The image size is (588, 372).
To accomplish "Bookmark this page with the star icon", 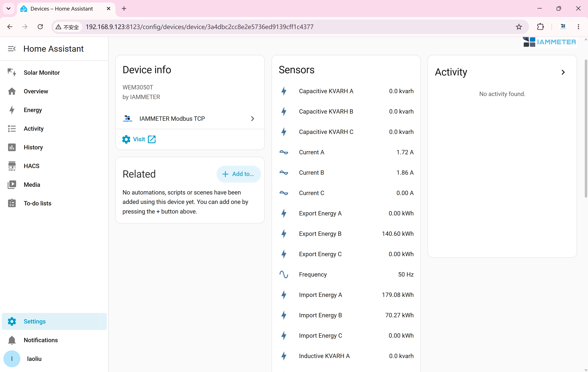I will [x=519, y=27].
